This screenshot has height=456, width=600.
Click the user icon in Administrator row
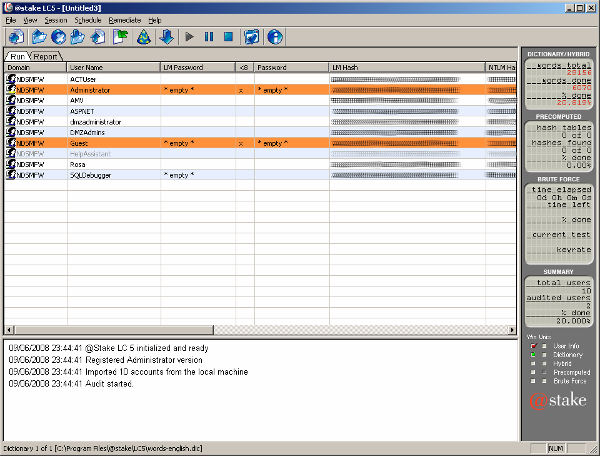click(x=11, y=90)
